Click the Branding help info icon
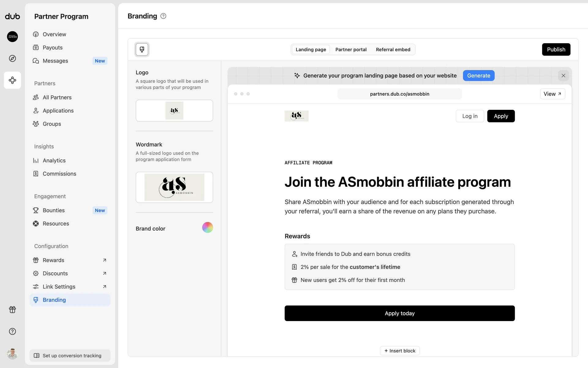Screen dimensions: 588x368 coord(163,16)
